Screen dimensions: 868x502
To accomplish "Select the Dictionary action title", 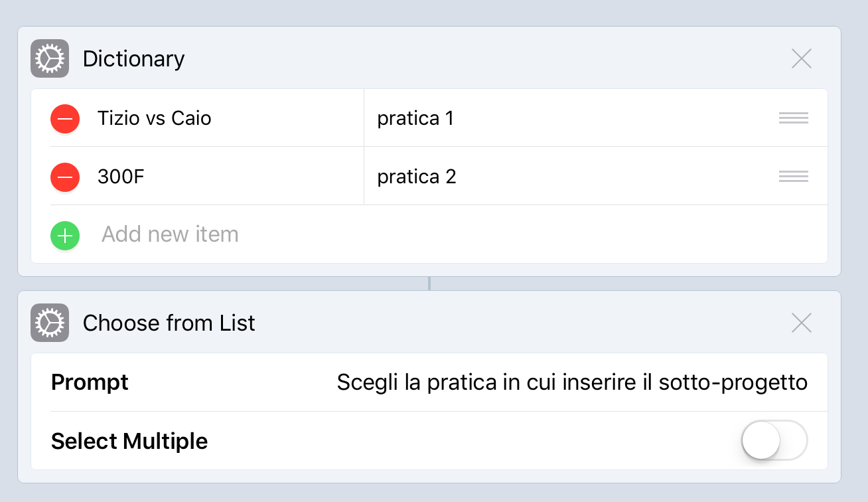I will pyautogui.click(x=133, y=59).
